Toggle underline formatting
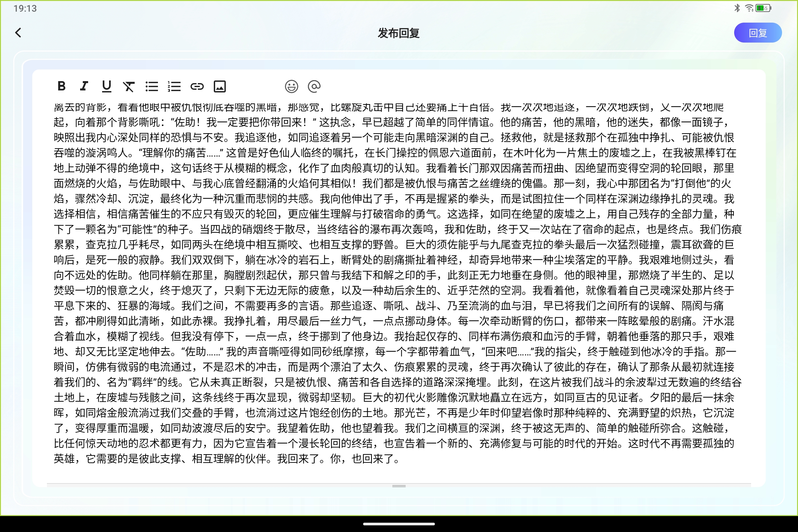 point(106,86)
